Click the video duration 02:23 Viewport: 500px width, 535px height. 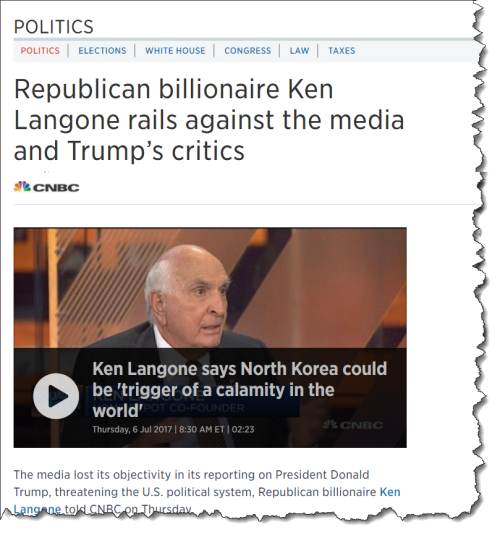click(x=243, y=429)
